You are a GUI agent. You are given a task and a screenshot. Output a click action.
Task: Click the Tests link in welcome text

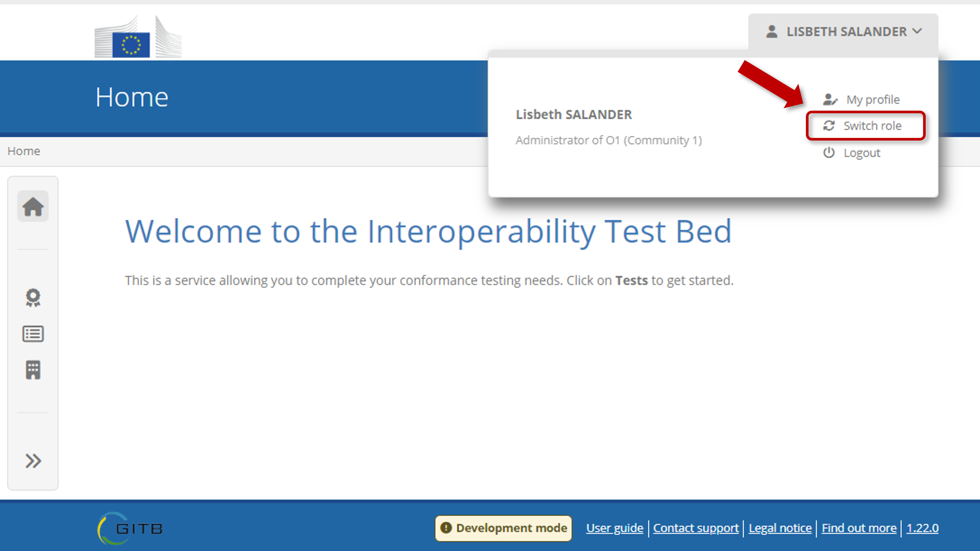(x=631, y=280)
